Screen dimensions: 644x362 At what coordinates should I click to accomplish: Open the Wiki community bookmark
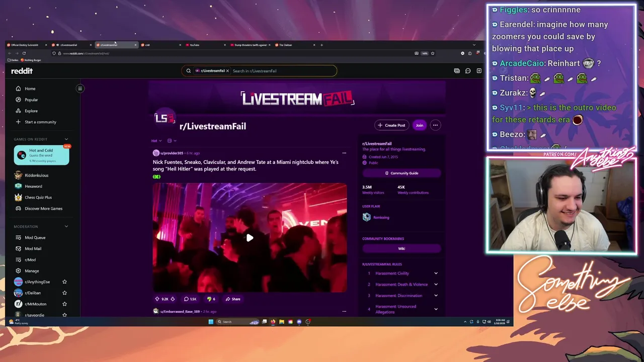pos(401,248)
